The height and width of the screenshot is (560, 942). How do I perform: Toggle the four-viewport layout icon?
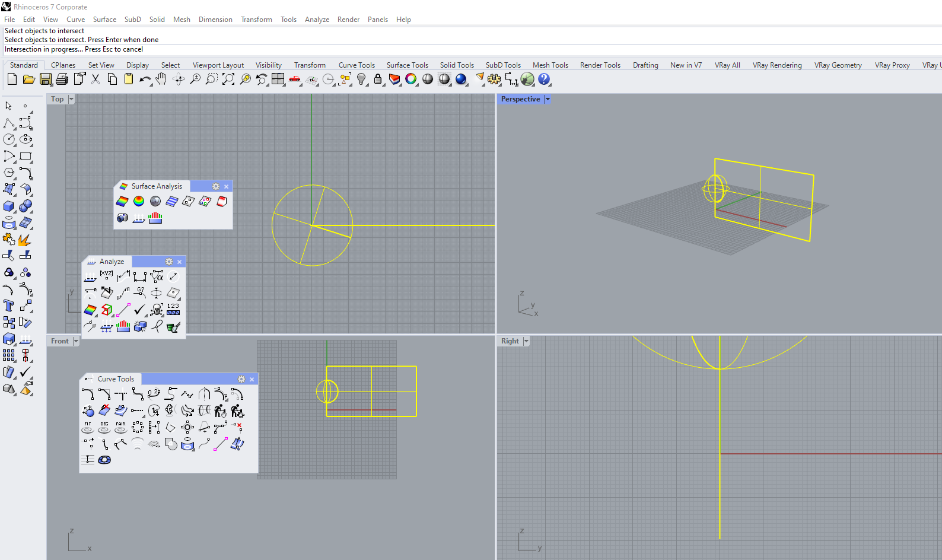tap(278, 79)
